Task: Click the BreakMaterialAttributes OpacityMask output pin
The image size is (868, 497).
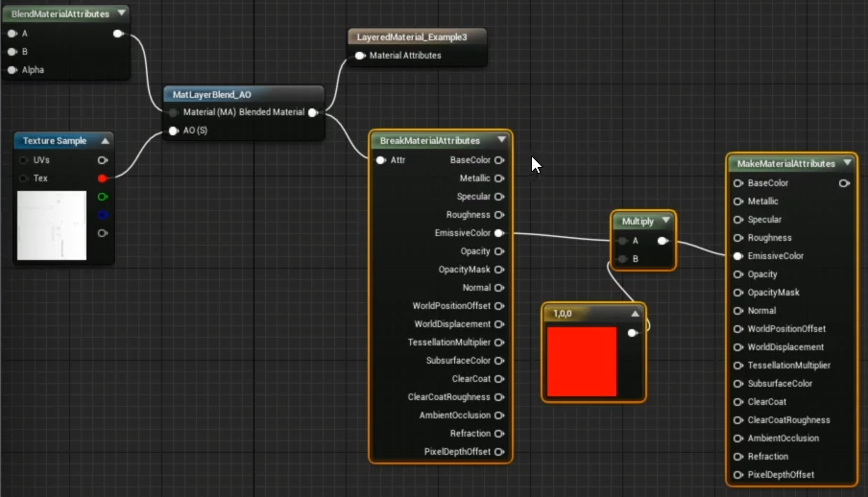Action: [499, 270]
